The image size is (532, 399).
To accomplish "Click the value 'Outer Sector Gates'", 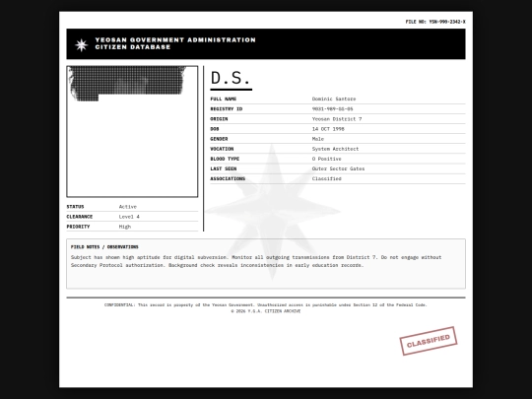I will [338, 168].
